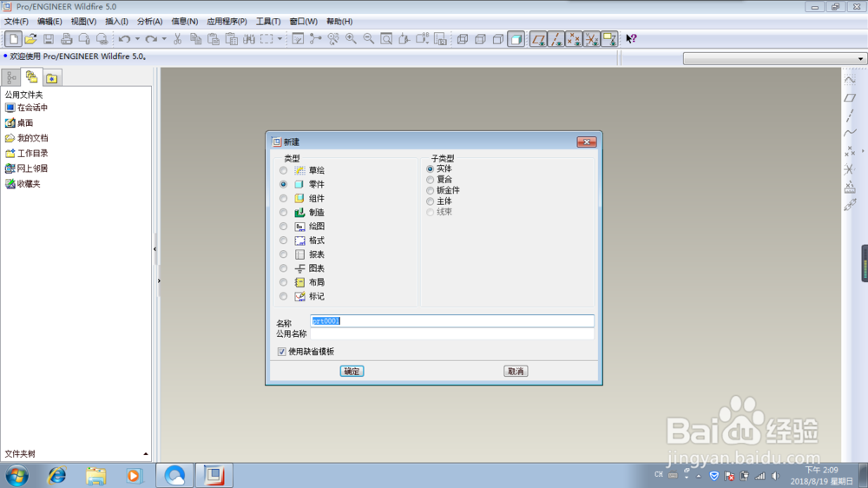
Task: Collapse the navigator sidebar arrow
Action: (155, 249)
